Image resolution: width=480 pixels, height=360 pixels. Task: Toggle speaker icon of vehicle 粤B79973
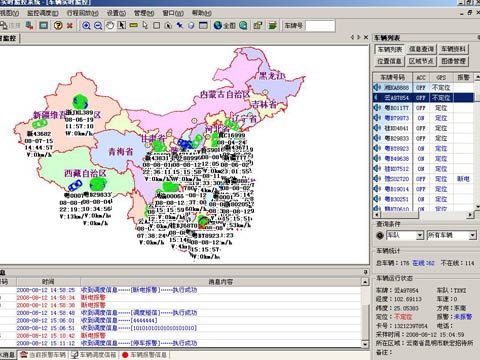click(377, 118)
